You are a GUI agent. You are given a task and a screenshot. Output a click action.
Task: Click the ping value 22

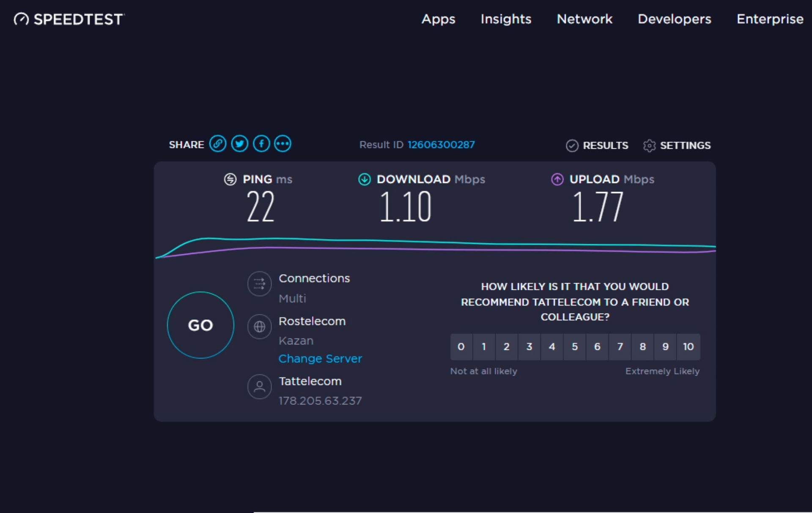[261, 207]
